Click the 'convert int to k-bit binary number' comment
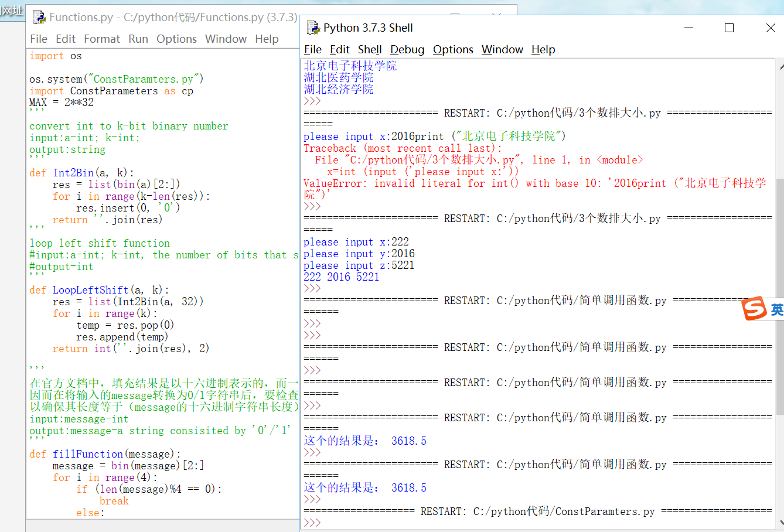This screenshot has height=532, width=784. tap(129, 126)
